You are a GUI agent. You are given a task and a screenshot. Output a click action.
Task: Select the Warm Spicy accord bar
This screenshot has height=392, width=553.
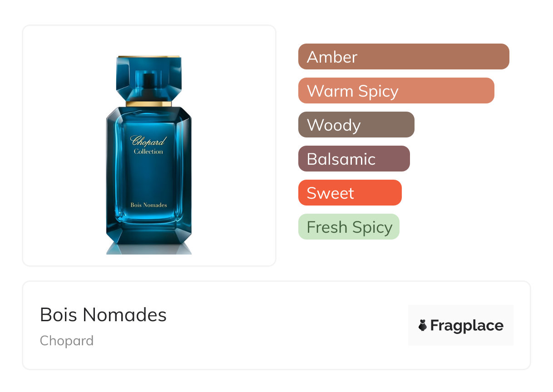coord(396,91)
